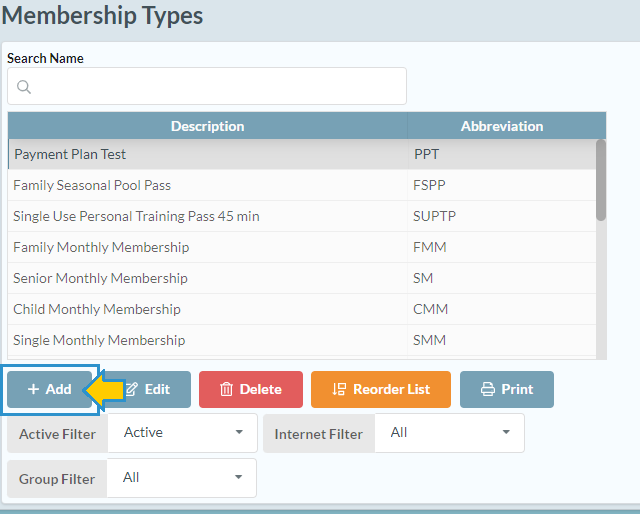Sort by the Description column header
The width and height of the screenshot is (640, 514).
[207, 126]
